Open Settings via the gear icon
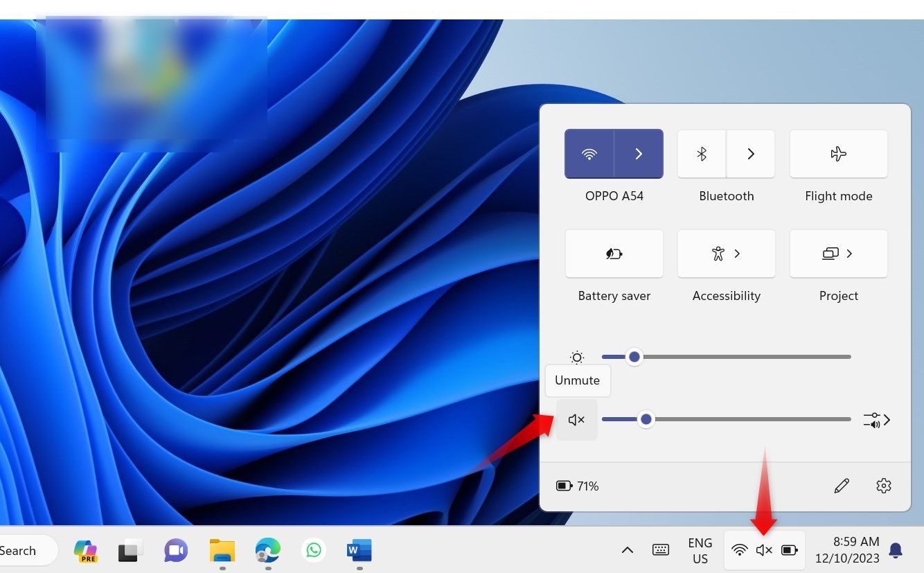This screenshot has height=573, width=924. click(x=884, y=486)
